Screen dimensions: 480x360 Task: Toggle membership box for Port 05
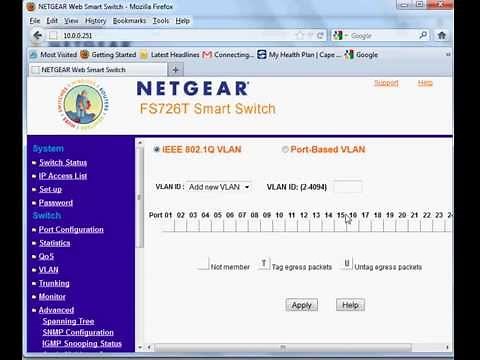pos(217,226)
